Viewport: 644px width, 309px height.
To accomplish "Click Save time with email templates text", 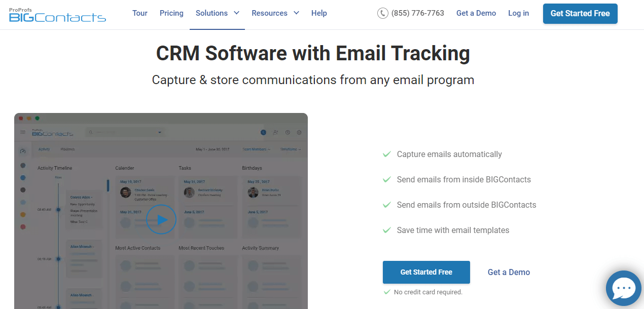I will 453,230.
